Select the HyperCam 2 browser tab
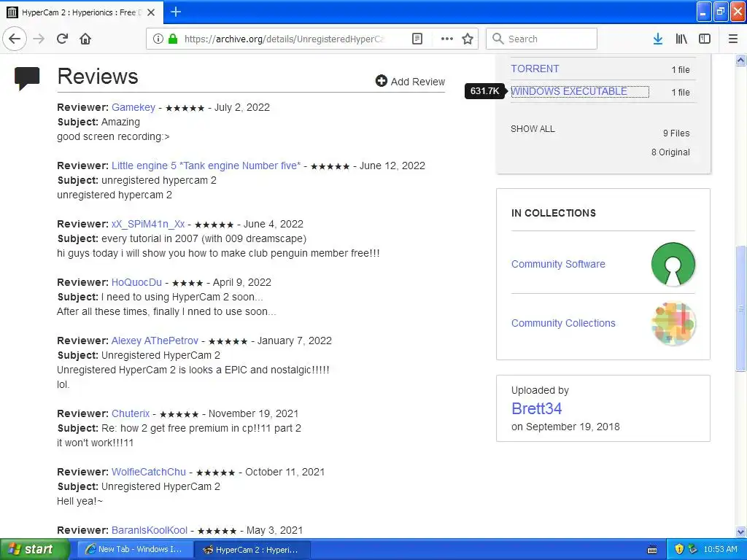The height and width of the screenshot is (560, 747). [x=82, y=12]
